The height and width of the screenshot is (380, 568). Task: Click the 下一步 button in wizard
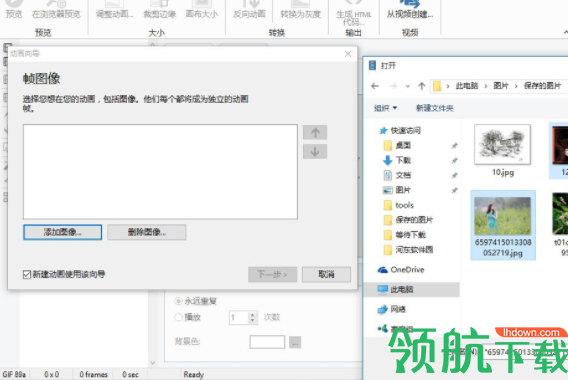(x=272, y=275)
